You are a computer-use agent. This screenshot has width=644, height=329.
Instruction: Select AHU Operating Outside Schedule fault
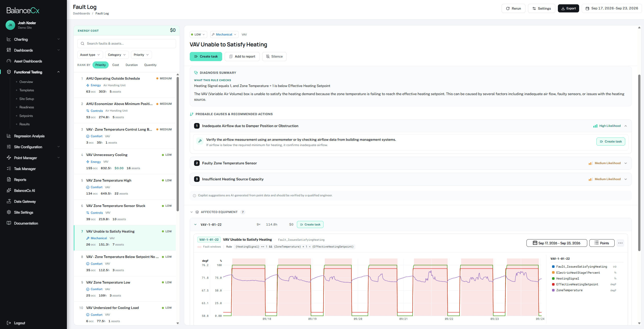(x=125, y=85)
